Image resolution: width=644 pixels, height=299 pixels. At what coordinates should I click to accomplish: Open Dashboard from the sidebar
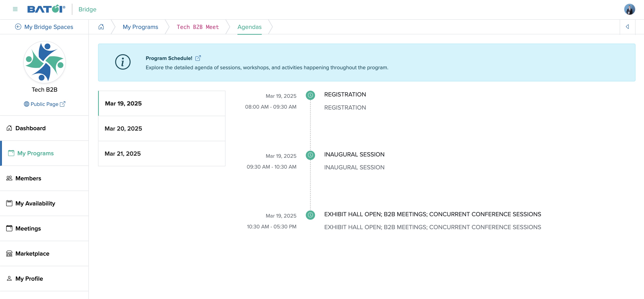tap(44, 128)
